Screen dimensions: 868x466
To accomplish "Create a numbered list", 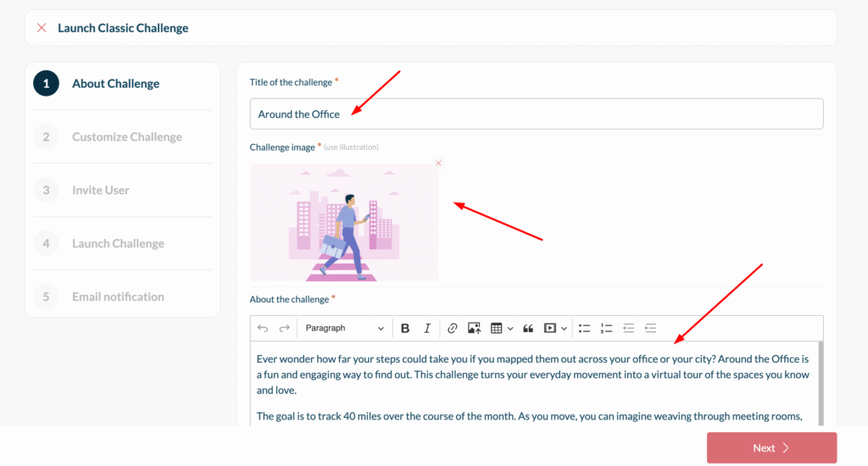I will pos(607,328).
